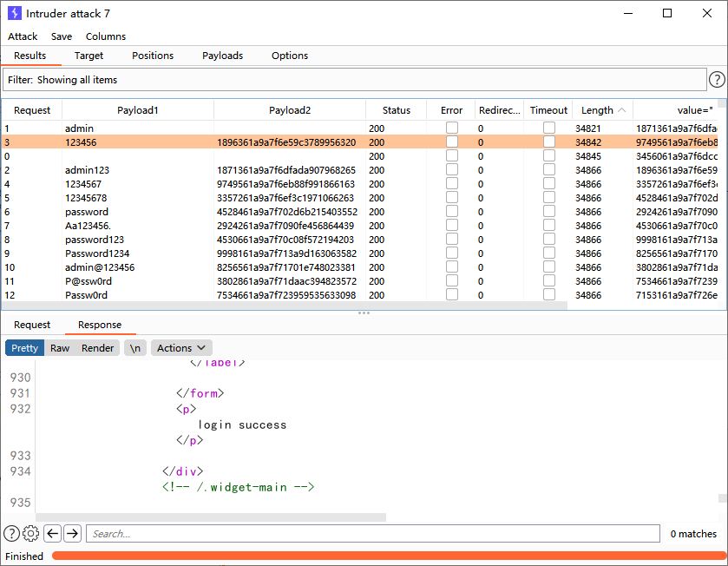Image resolution: width=728 pixels, height=566 pixels.
Task: Sort by Timeout column header
Action: click(x=548, y=110)
